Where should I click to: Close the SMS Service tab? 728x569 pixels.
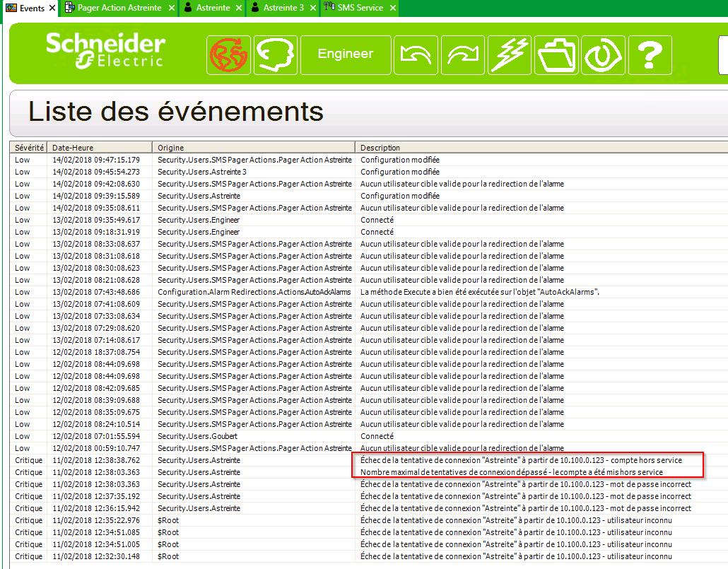coord(392,8)
